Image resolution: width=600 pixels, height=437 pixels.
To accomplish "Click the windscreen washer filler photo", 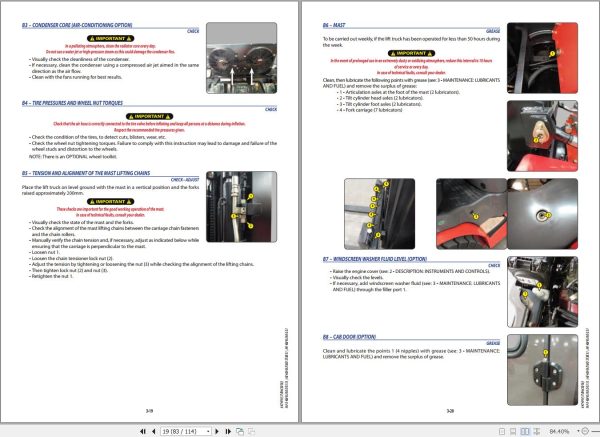I will click(542, 292).
